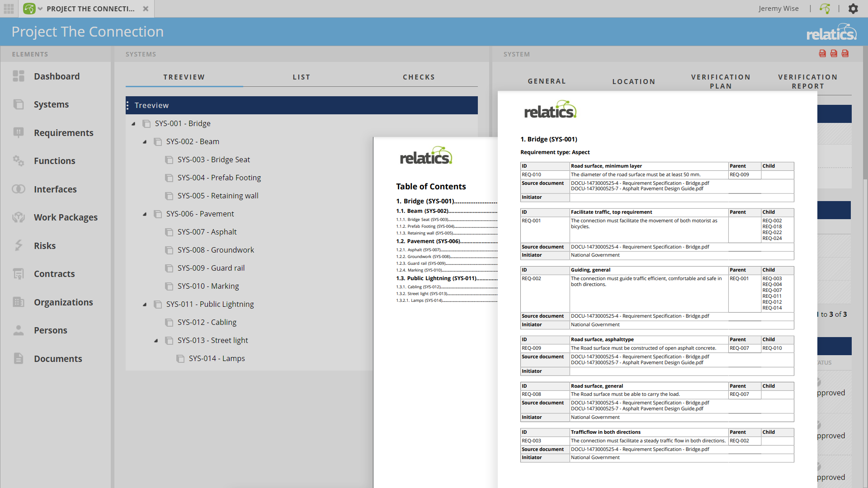Click the app grid icon top-left
This screenshot has height=488, width=868.
[x=9, y=9]
